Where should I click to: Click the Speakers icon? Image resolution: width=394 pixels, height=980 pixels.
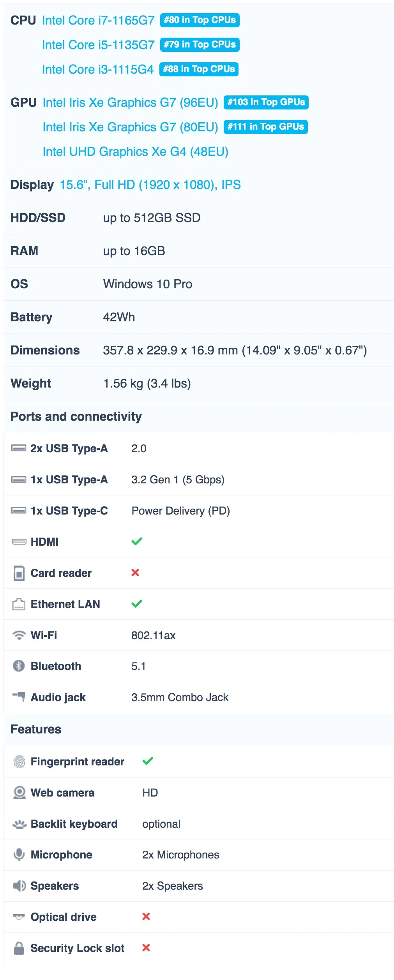tap(19, 885)
